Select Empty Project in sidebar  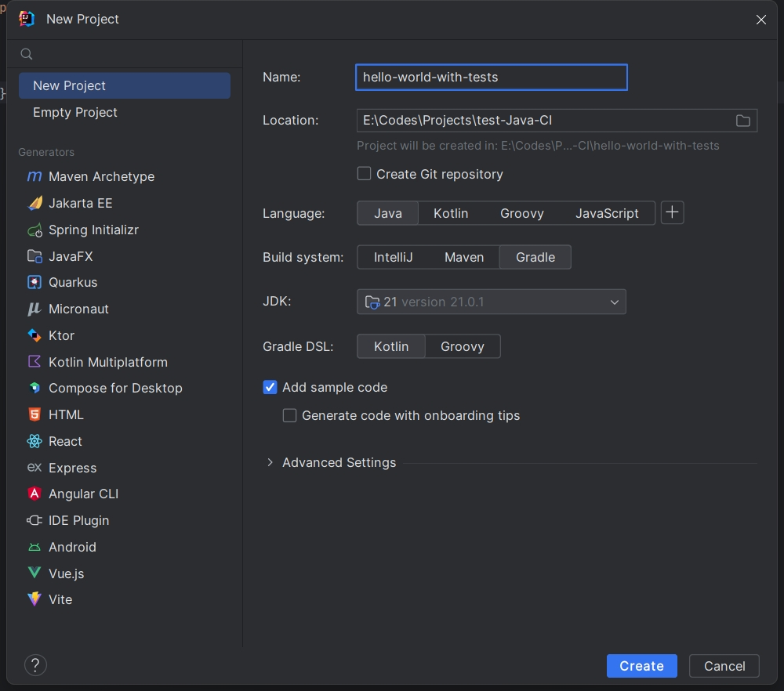(x=125, y=112)
